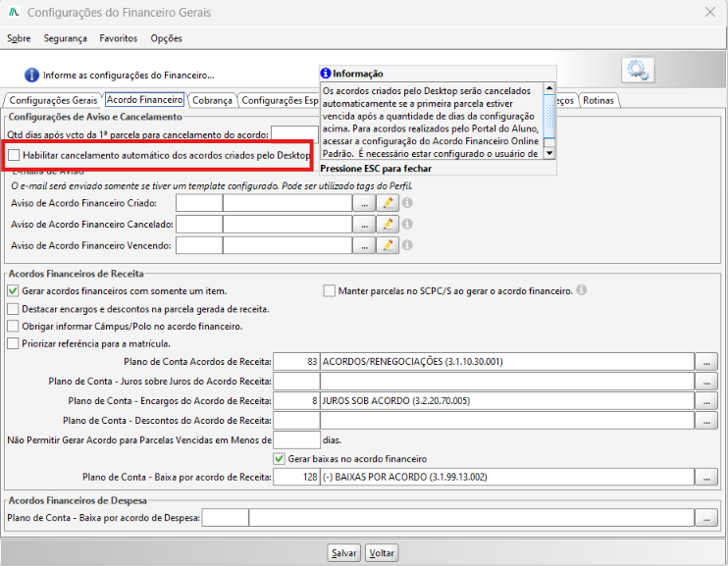This screenshot has height=566, width=728.
Task: Check 'Priorizar referência para a matrícula'
Action: (x=13, y=343)
